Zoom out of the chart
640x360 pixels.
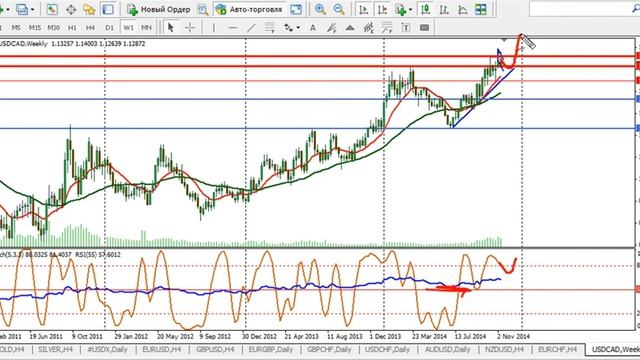click(x=339, y=9)
